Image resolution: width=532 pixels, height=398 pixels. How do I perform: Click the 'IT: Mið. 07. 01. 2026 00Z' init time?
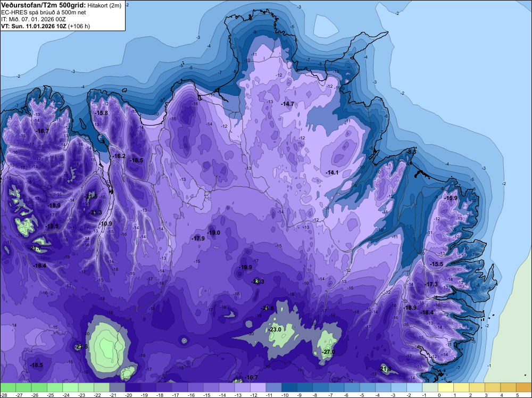(x=34, y=19)
